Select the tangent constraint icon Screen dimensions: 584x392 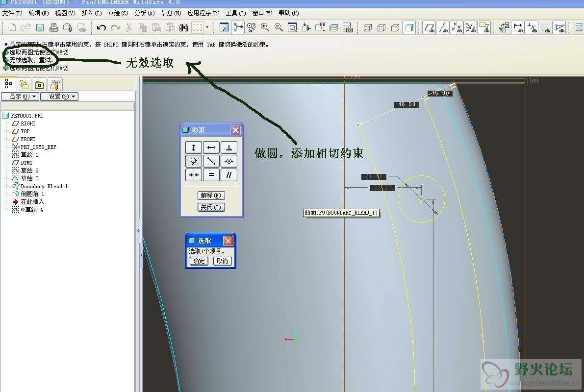[194, 161]
